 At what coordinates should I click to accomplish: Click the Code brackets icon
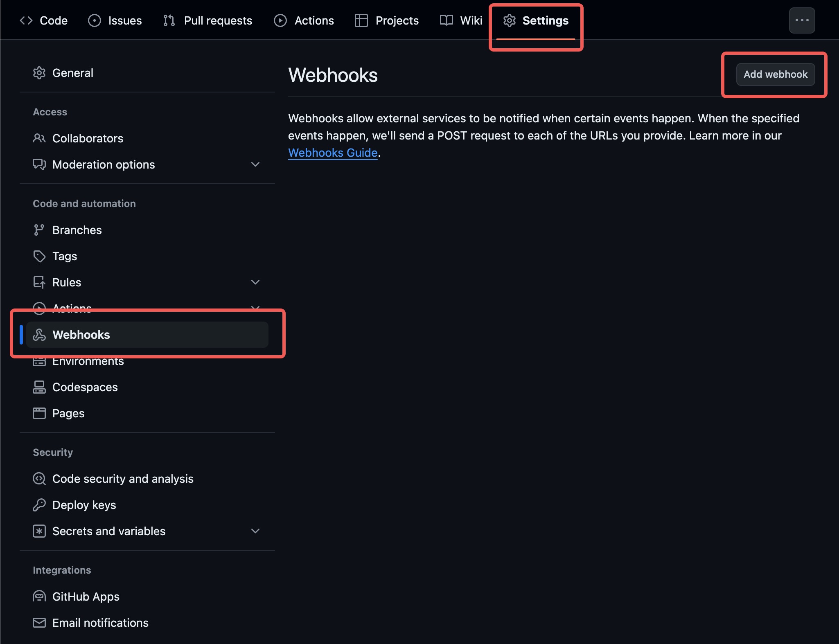[26, 20]
